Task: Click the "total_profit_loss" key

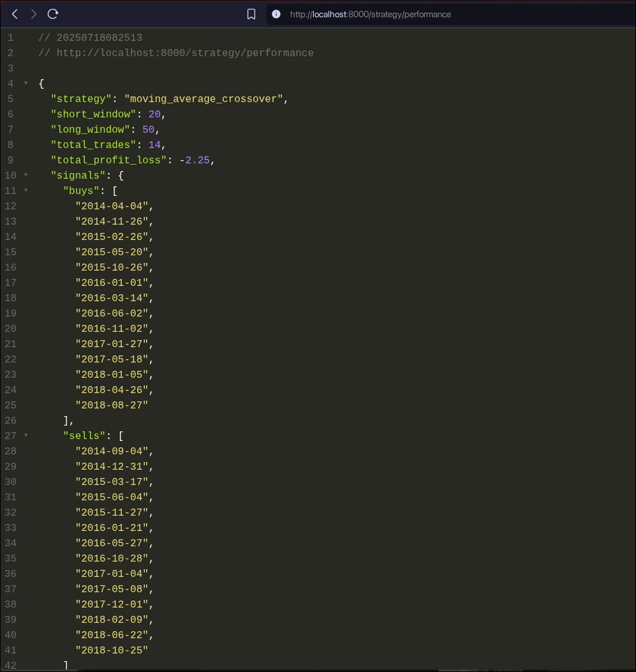Action: pos(109,160)
